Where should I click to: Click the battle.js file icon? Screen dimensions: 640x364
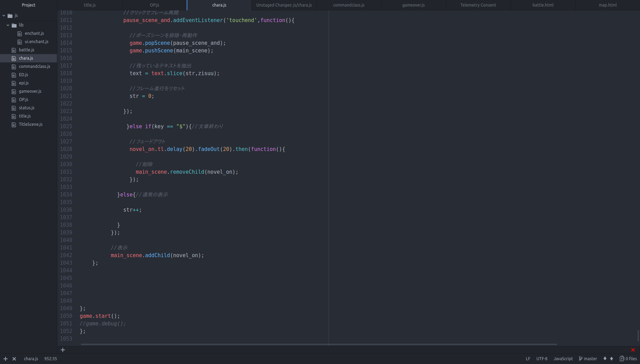tap(14, 50)
